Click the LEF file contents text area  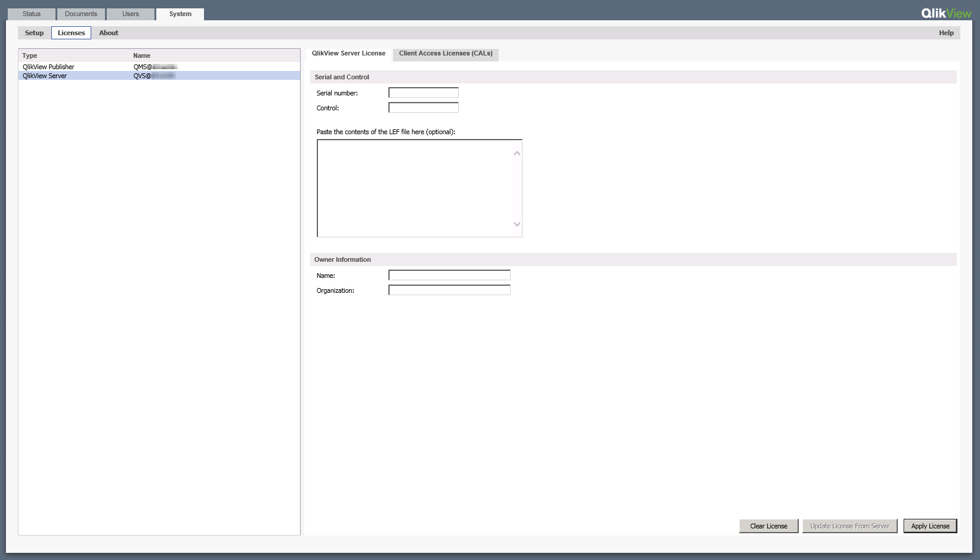tap(418, 188)
